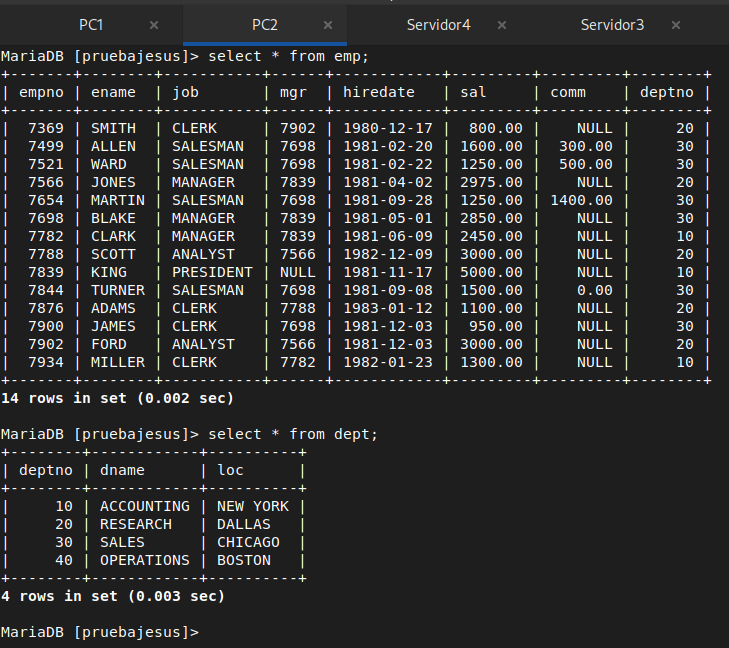Click the employee name BLAKE
Image resolution: width=729 pixels, height=648 pixels.
pos(113,218)
